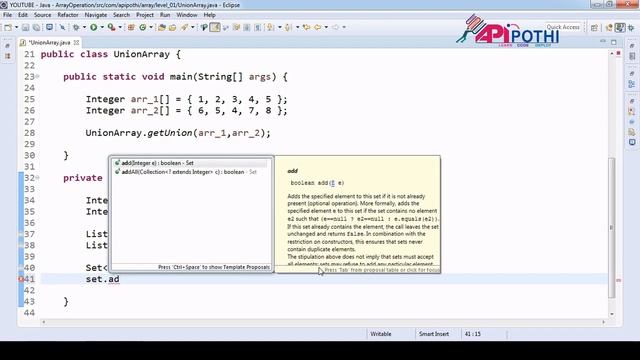Screen dimensions: 640x360
Task: Click the Quick Access search field
Action: click(x=563, y=27)
